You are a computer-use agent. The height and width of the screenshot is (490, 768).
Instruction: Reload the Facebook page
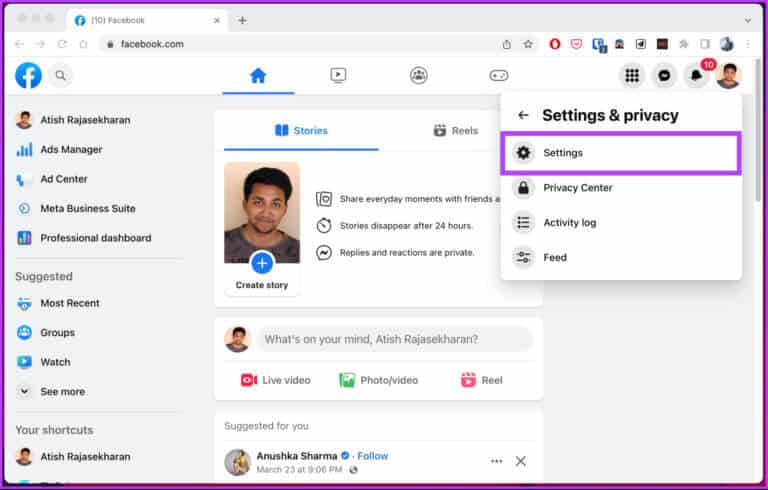[62, 44]
